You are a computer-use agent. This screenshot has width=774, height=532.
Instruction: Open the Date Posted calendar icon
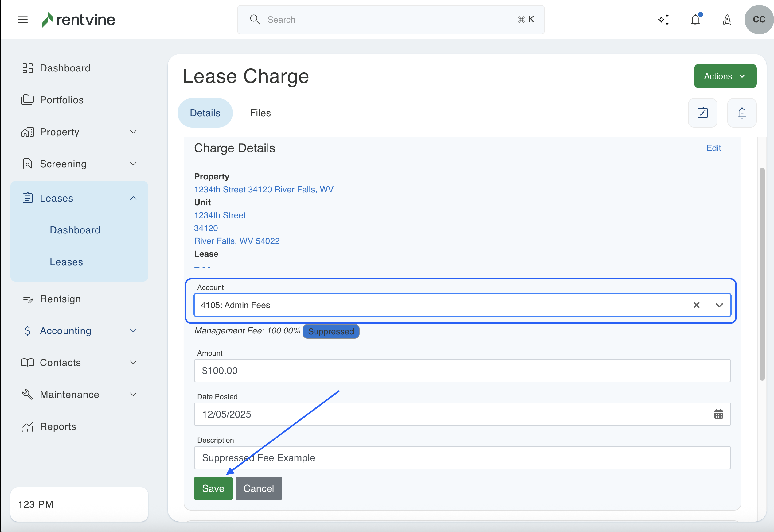click(718, 414)
